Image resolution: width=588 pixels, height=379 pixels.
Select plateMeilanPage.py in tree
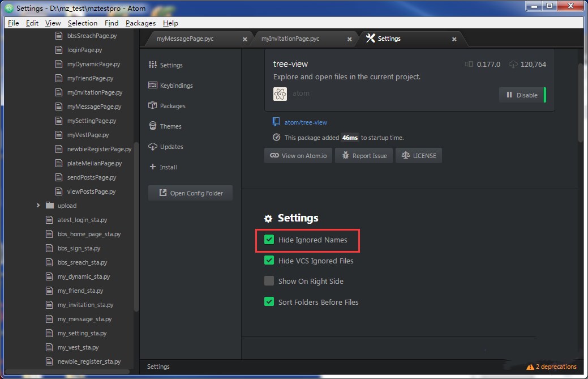95,163
